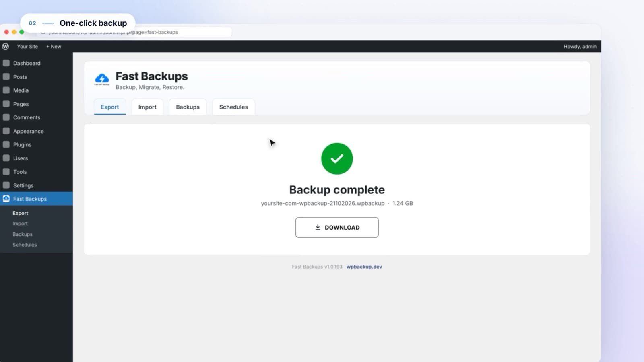The width and height of the screenshot is (644, 362).
Task: Click the Comments menu icon
Action: (x=6, y=117)
